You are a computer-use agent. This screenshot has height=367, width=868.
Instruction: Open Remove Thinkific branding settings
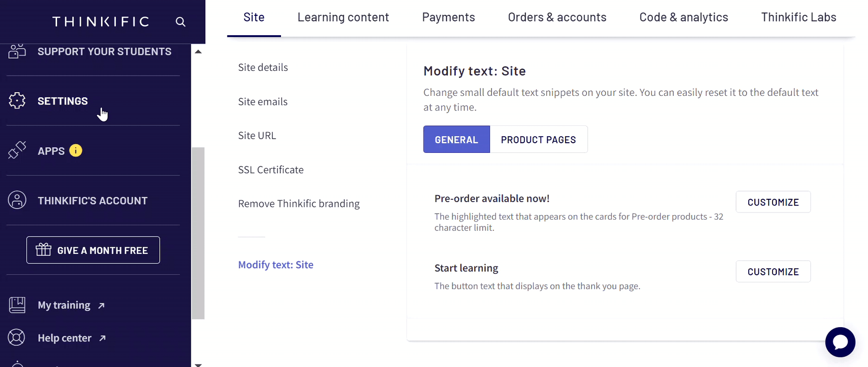(x=299, y=203)
